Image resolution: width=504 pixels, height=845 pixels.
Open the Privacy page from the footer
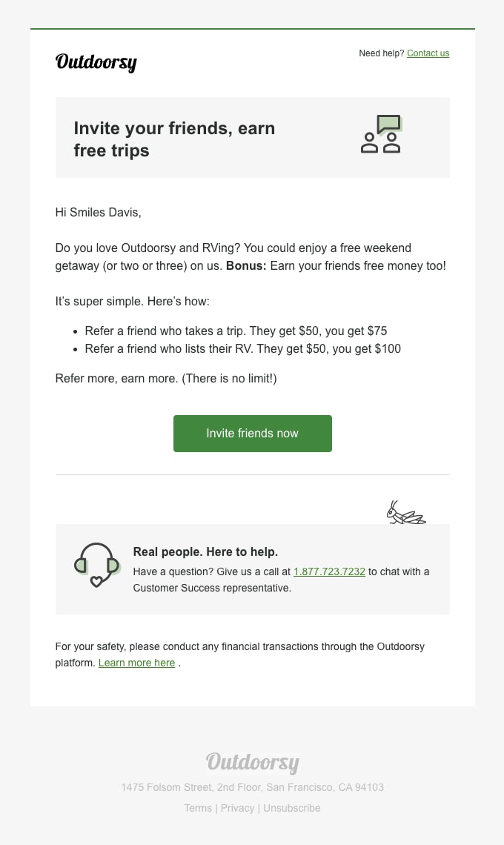(x=237, y=808)
